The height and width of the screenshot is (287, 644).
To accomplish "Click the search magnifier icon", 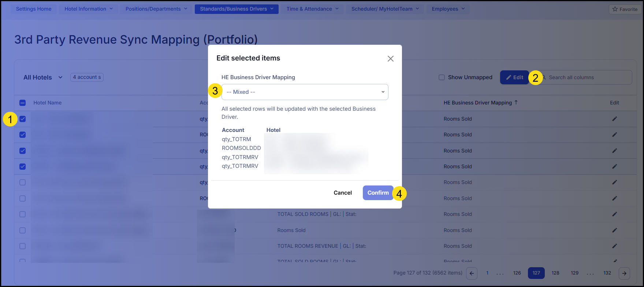I will (544, 77).
